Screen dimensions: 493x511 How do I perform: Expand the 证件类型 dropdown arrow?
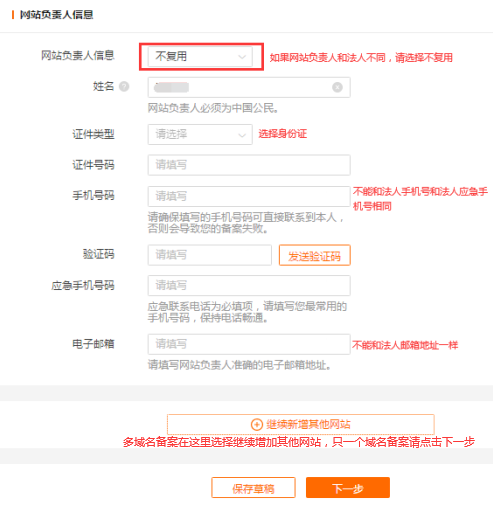click(x=242, y=135)
